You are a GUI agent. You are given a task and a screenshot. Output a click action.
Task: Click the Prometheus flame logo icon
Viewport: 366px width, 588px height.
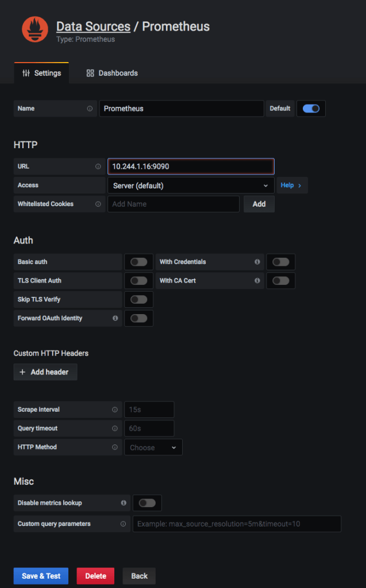[x=35, y=30]
